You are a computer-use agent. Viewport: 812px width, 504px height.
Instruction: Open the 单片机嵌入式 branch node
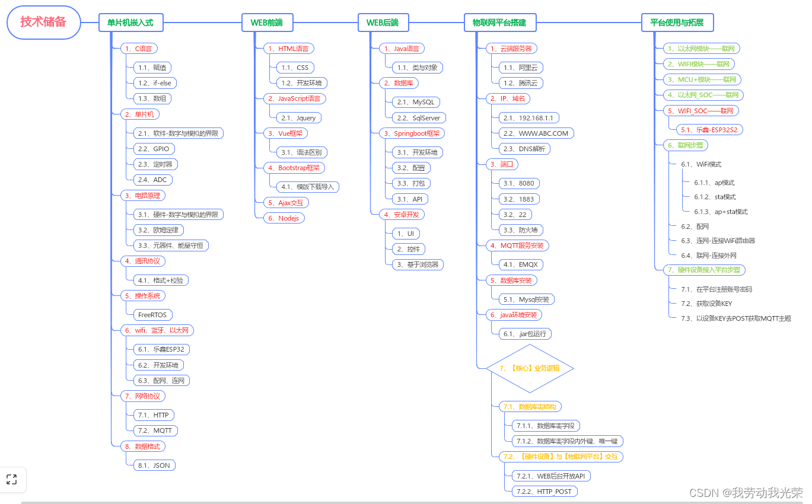[x=132, y=22]
